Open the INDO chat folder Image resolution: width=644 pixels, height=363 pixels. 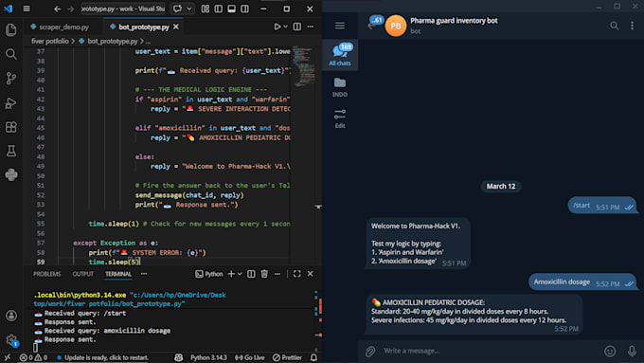click(340, 87)
